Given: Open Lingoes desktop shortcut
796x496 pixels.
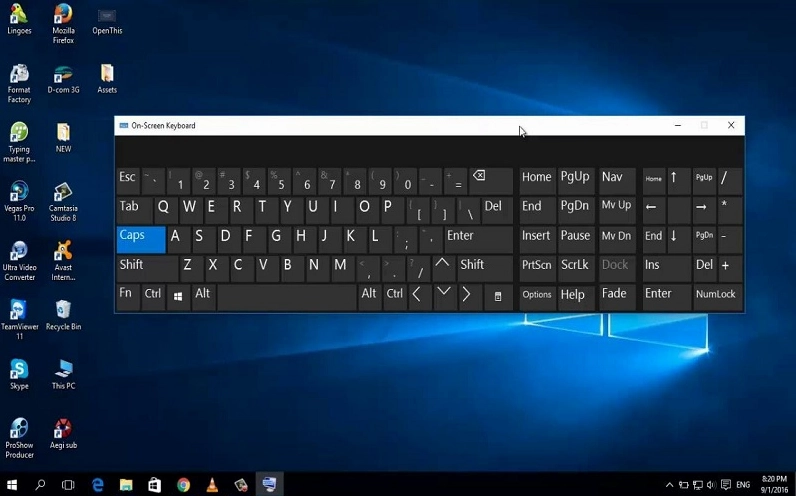Looking at the screenshot, I should 19,19.
